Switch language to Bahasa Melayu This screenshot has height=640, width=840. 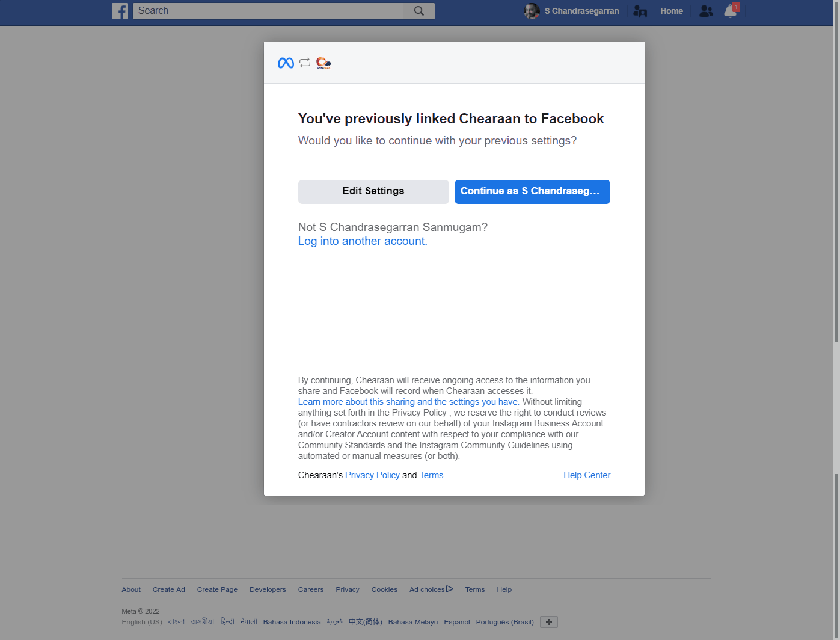coord(413,622)
